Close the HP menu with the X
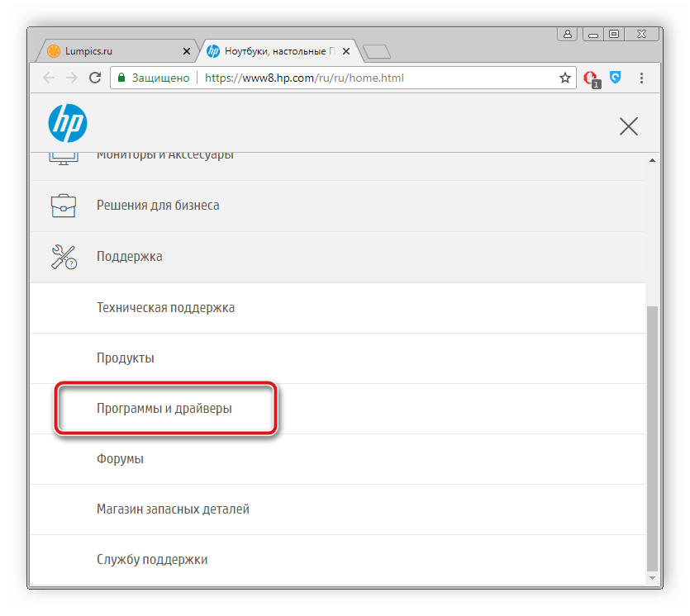The width and height of the screenshot is (690, 616). 628,126
